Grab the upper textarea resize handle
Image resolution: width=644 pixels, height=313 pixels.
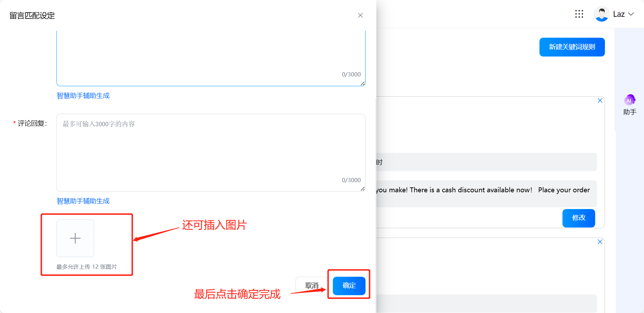tap(363, 83)
